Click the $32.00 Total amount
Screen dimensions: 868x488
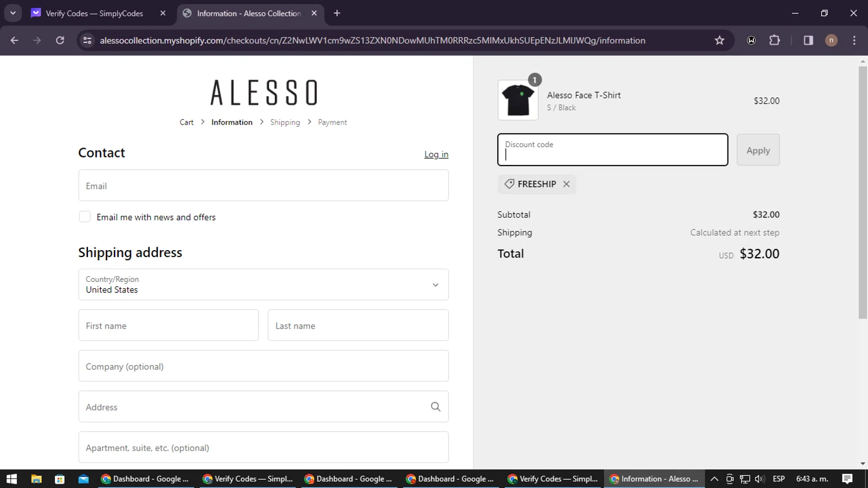pyautogui.click(x=759, y=254)
